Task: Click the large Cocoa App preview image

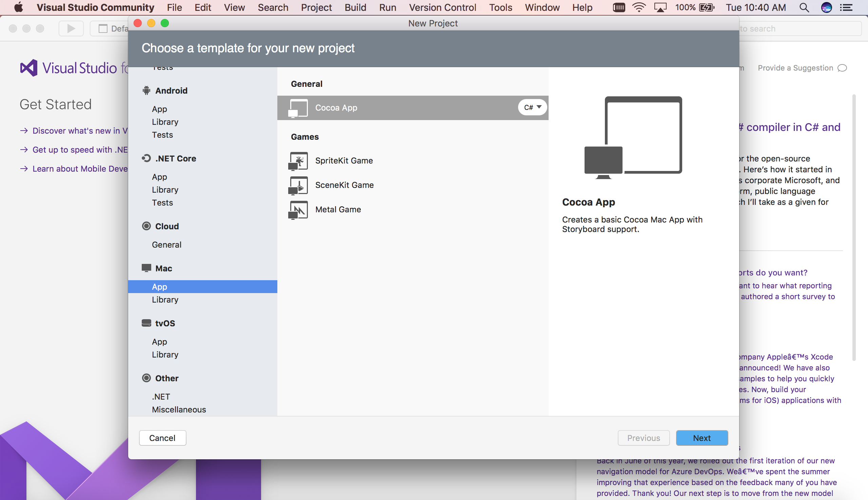Action: tap(633, 137)
